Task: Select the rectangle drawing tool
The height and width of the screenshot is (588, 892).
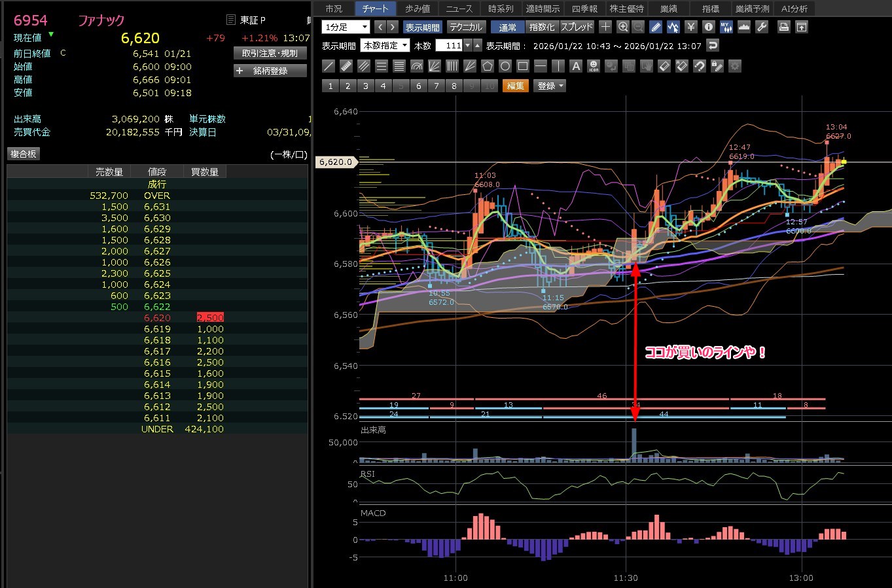Action: (x=523, y=66)
